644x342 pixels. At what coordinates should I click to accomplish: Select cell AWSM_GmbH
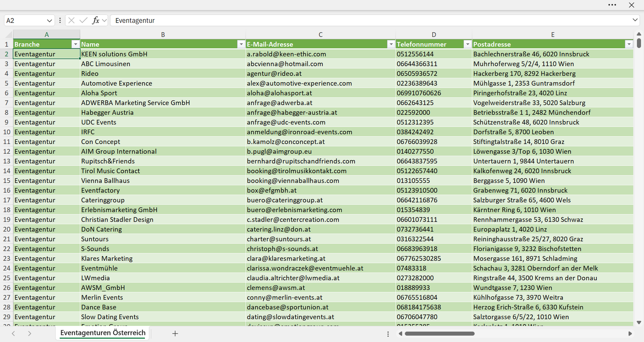pyautogui.click(x=163, y=288)
